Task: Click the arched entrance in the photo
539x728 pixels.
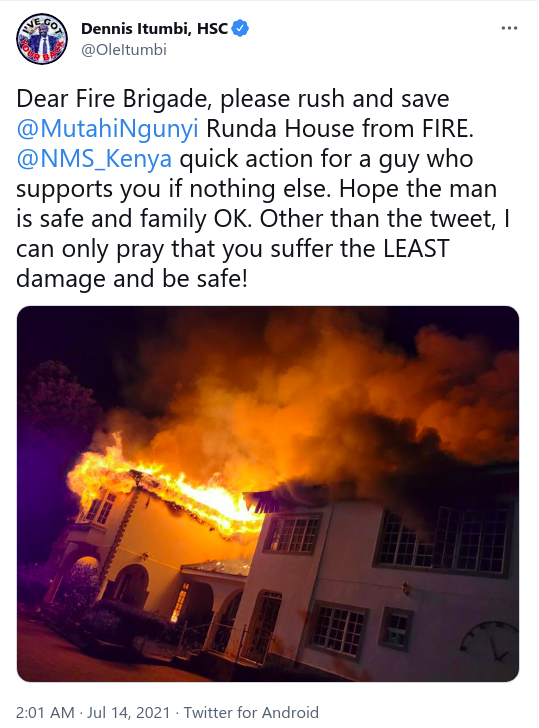Action: [131, 585]
